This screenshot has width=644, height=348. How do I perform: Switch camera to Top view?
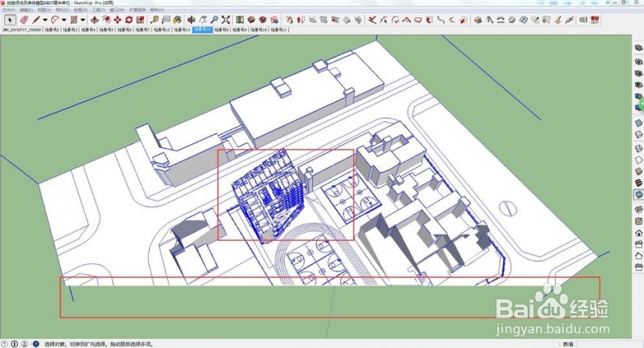(x=639, y=222)
